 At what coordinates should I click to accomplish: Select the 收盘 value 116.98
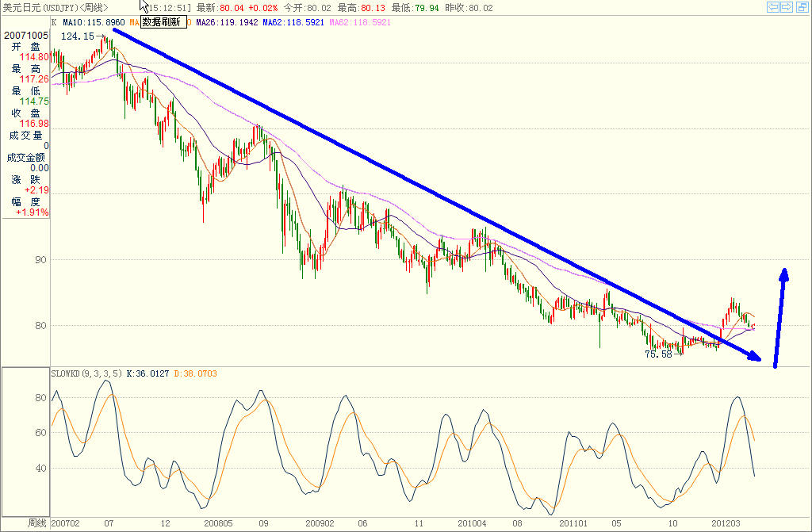click(x=34, y=123)
